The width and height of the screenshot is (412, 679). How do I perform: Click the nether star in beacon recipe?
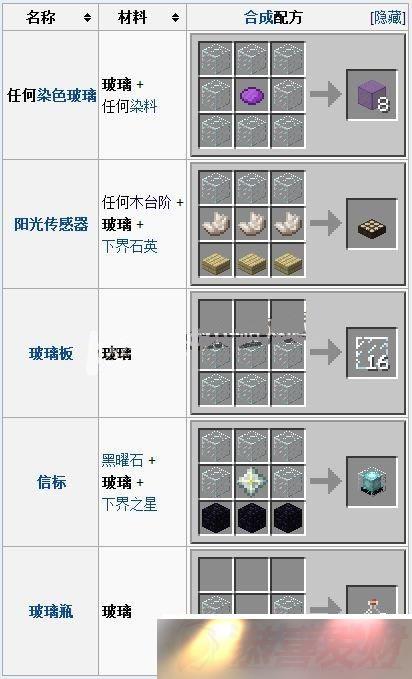pyautogui.click(x=252, y=481)
